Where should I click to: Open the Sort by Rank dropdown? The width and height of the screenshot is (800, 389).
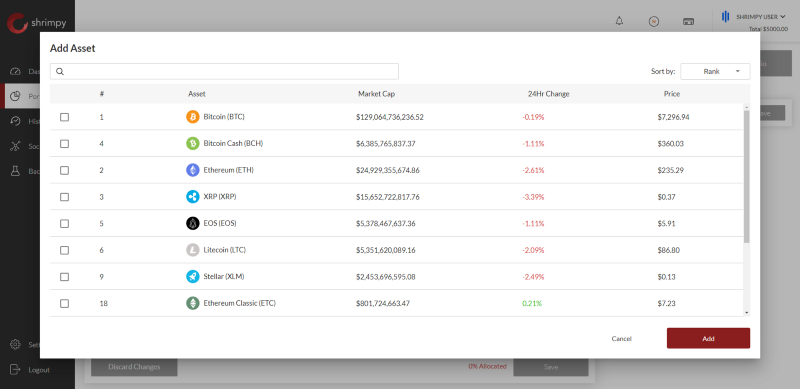[715, 71]
